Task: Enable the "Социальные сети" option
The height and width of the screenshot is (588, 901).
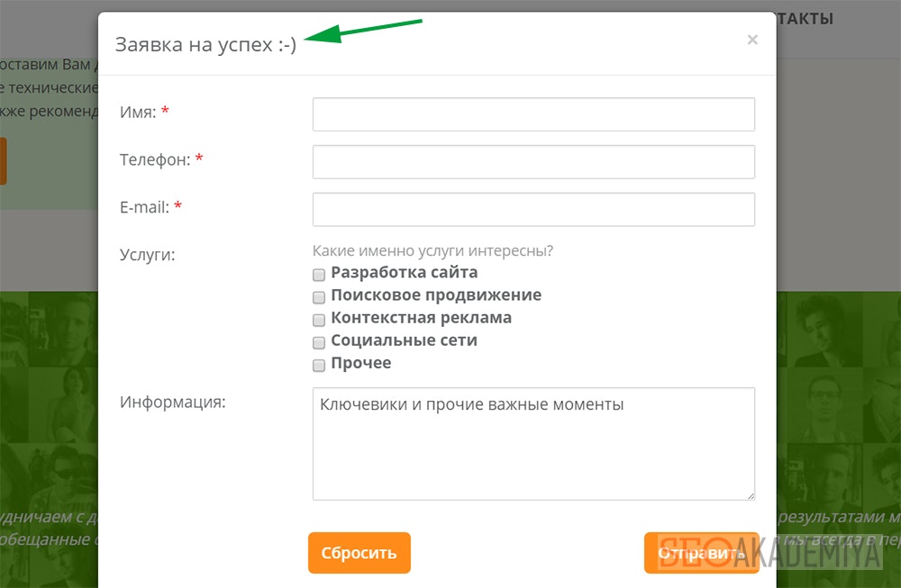Action: (318, 341)
